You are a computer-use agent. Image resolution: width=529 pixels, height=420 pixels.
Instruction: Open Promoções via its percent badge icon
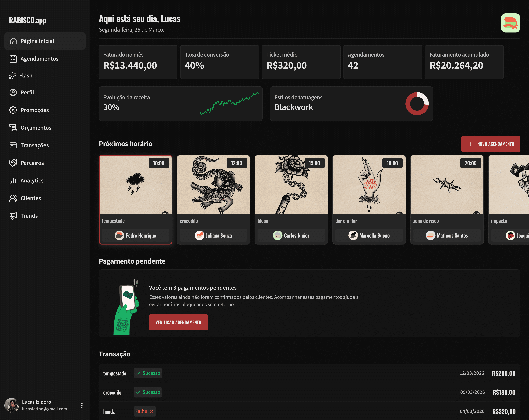pos(13,110)
